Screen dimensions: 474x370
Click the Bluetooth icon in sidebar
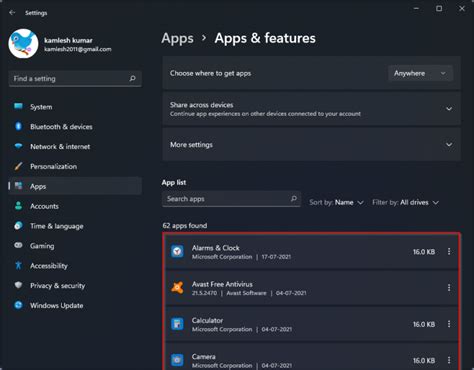18,126
